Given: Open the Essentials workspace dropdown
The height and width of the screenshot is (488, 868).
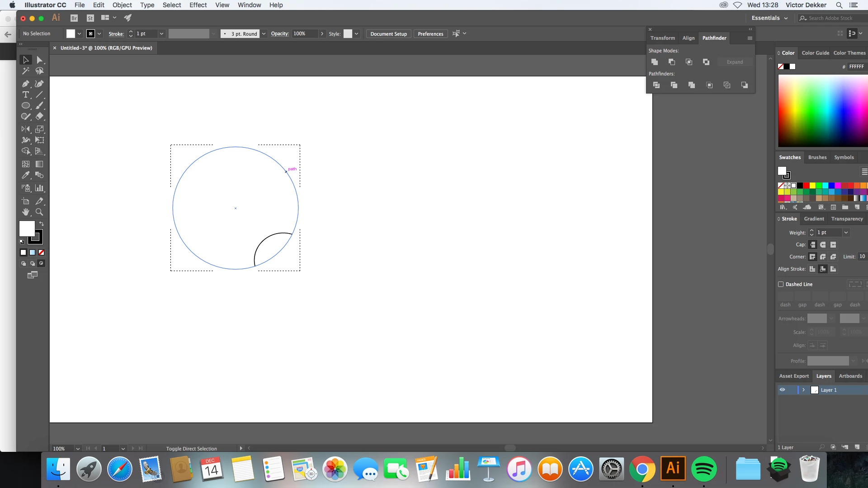Looking at the screenshot, I should tap(769, 18).
